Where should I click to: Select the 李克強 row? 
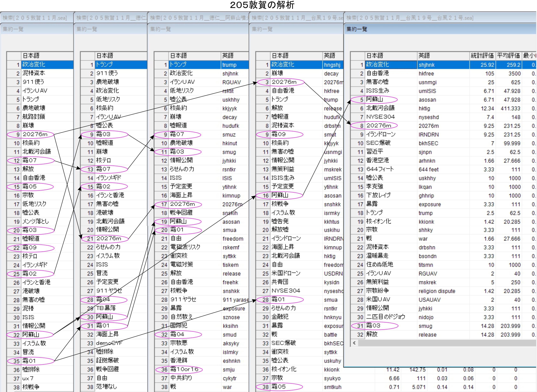(375, 187)
